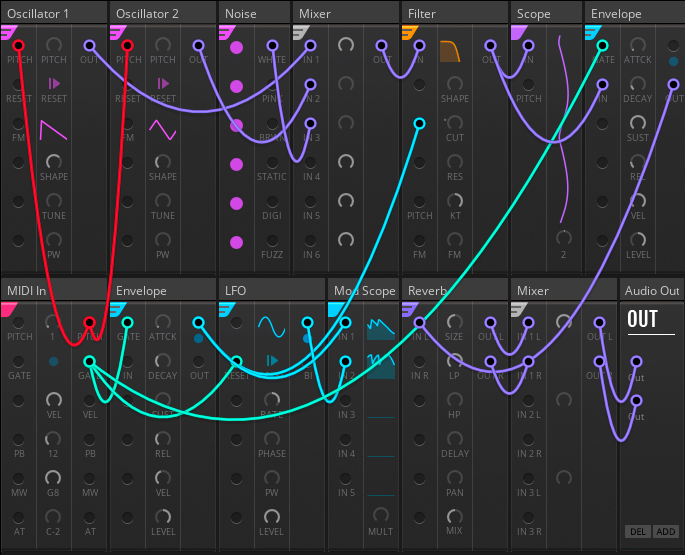Select the Audio Out module header
Screen dimensions: 685x555
click(651, 290)
